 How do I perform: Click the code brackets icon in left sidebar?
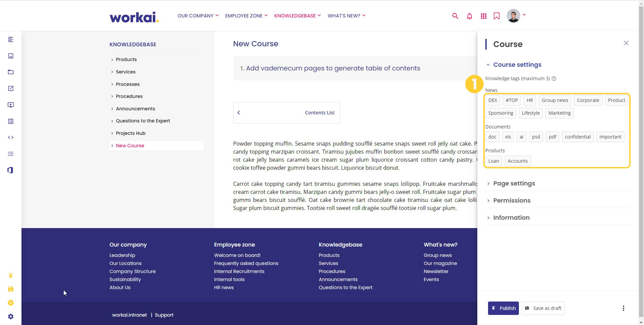(11, 138)
